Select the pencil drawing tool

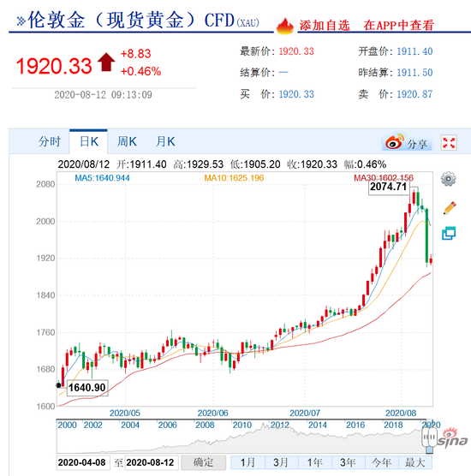click(450, 208)
